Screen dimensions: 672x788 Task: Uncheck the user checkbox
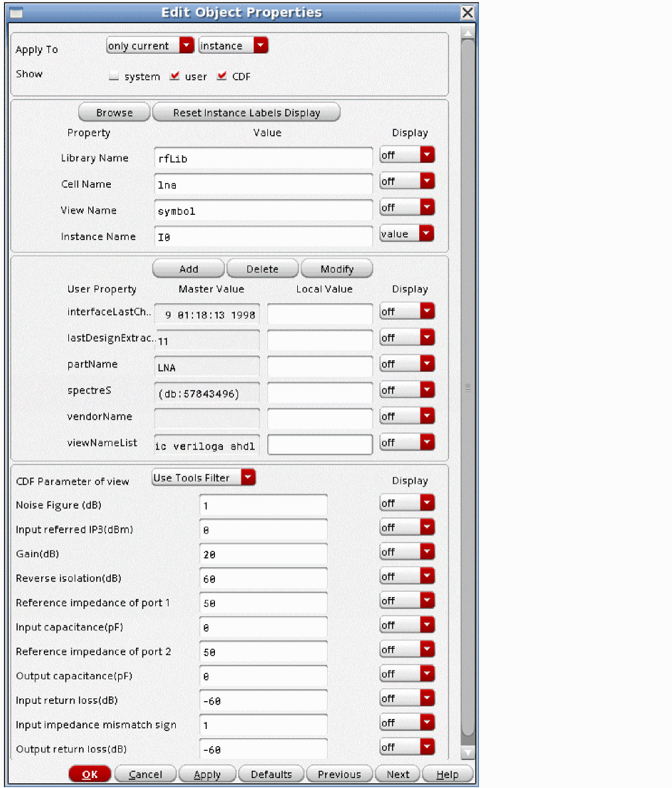(x=174, y=76)
